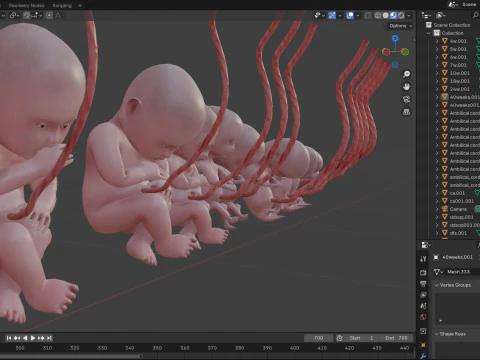Jump to the timeline start frame
Image resolution: width=480 pixels, height=360 pixels.
tap(9, 338)
